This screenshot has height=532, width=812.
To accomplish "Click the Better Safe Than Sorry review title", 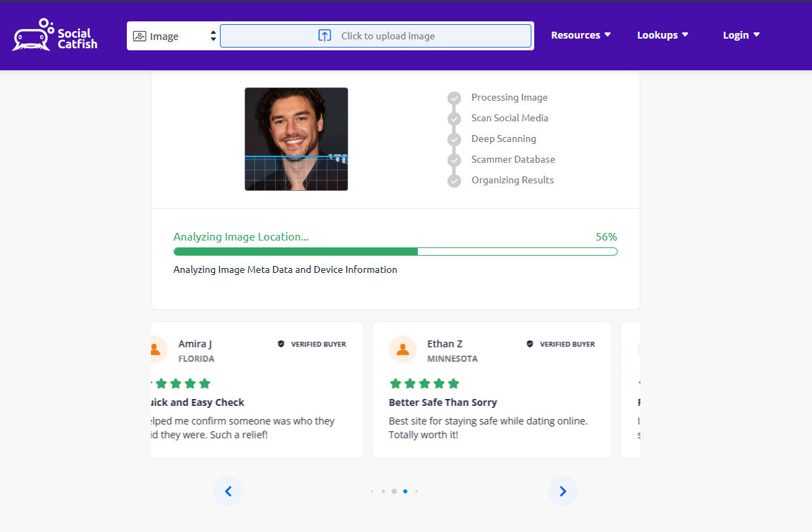I will click(x=443, y=402).
